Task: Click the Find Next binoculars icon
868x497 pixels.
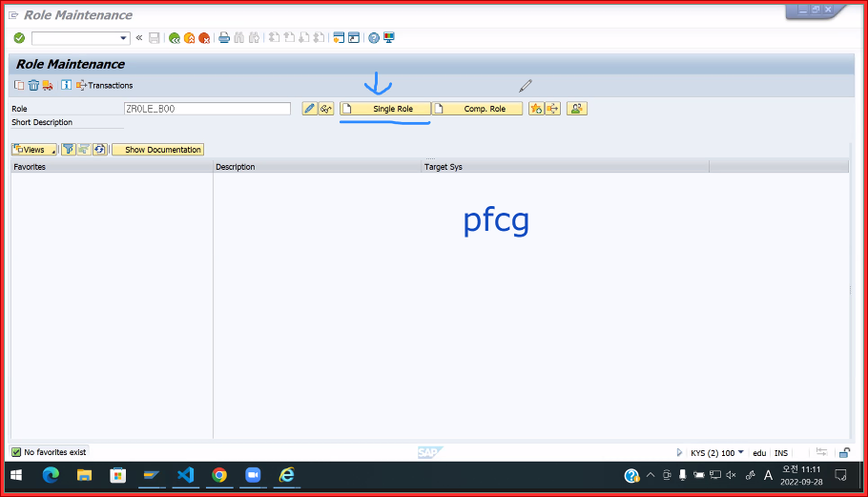Action: 254,37
